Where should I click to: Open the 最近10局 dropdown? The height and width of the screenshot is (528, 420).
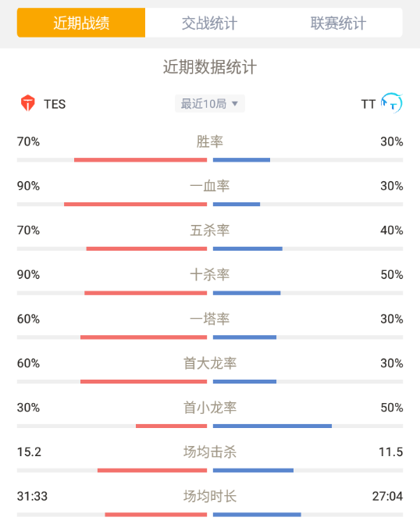pyautogui.click(x=210, y=104)
